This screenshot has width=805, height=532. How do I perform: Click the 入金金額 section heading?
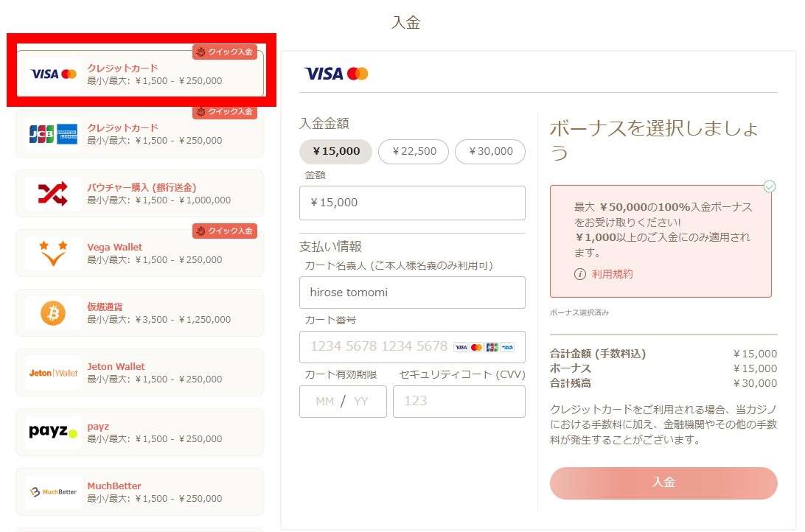click(x=324, y=123)
